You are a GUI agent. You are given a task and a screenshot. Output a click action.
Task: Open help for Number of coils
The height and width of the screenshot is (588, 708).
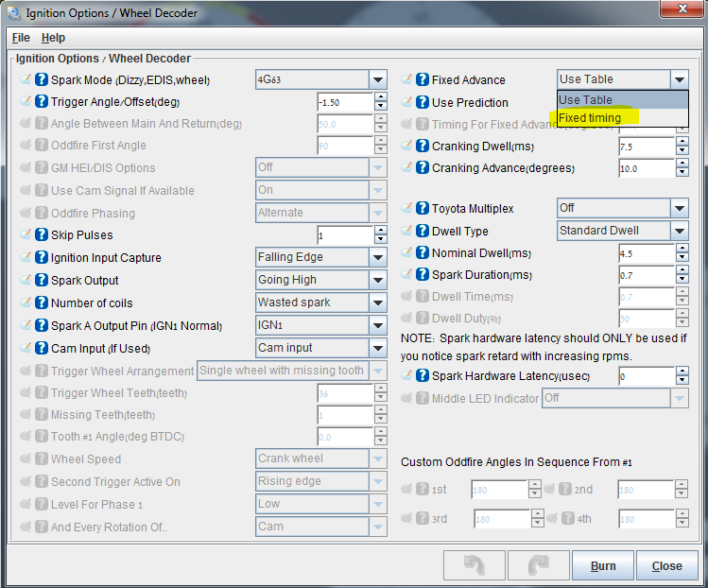pyautogui.click(x=41, y=303)
